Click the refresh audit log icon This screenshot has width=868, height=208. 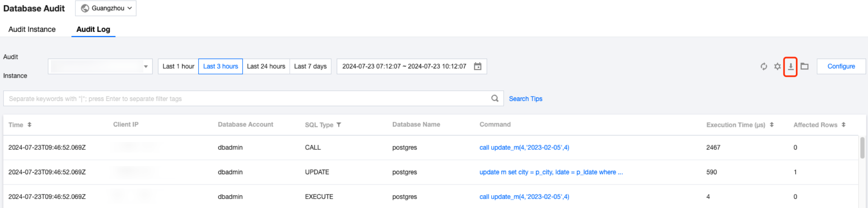[764, 66]
